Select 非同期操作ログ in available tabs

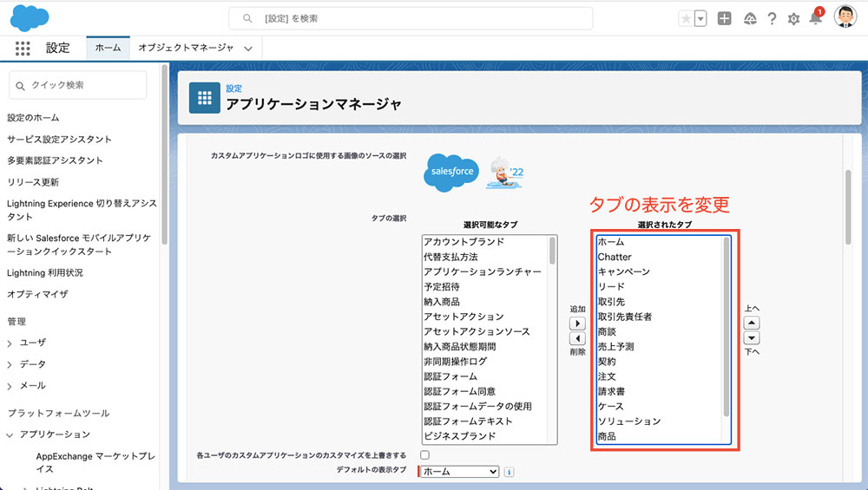click(x=455, y=361)
